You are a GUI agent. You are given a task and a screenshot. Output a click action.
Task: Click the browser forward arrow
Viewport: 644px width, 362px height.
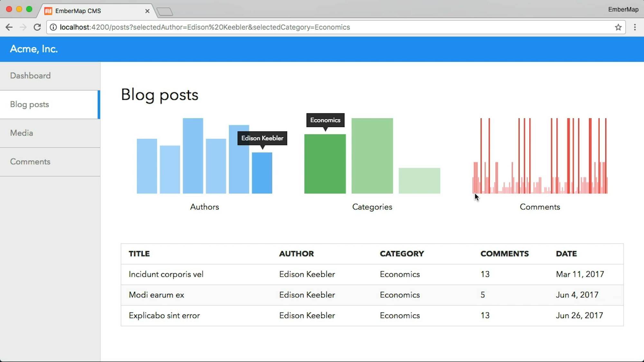(23, 27)
